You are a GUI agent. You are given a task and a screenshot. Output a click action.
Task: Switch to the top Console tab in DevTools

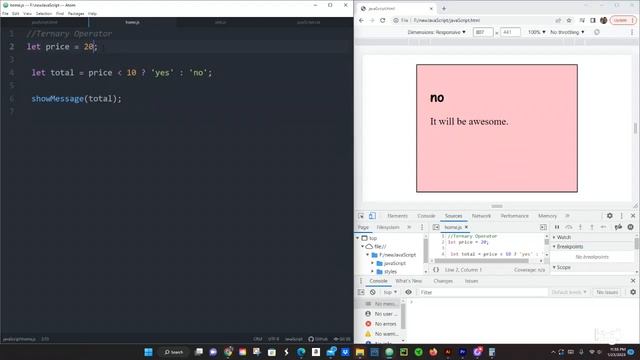(x=426, y=216)
